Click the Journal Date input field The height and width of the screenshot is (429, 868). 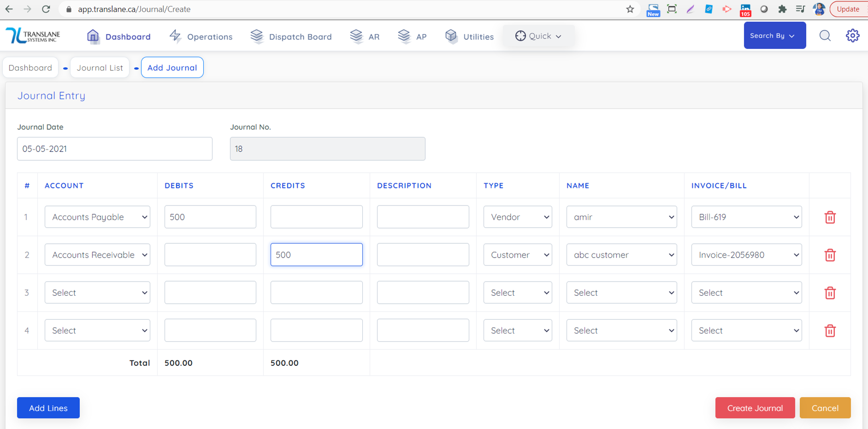tap(115, 149)
